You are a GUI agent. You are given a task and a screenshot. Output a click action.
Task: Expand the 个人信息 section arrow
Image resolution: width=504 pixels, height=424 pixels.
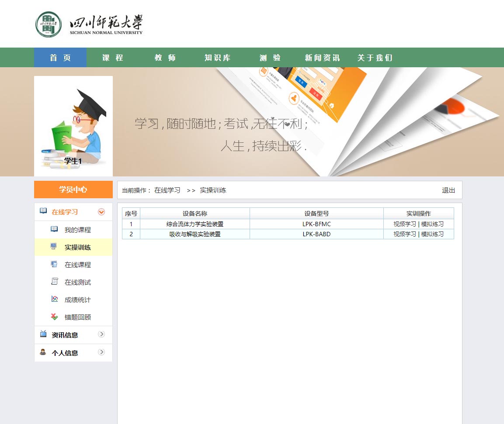[101, 352]
